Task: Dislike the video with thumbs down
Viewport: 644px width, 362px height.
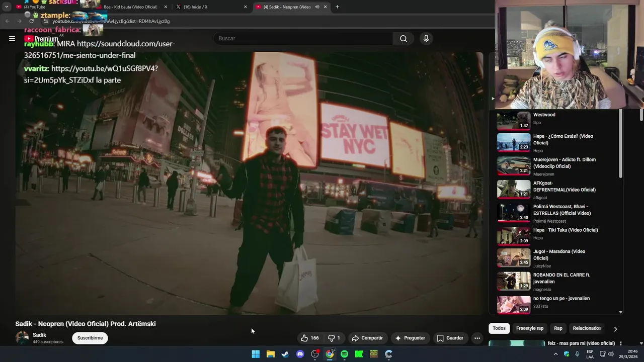Action: click(x=334, y=338)
